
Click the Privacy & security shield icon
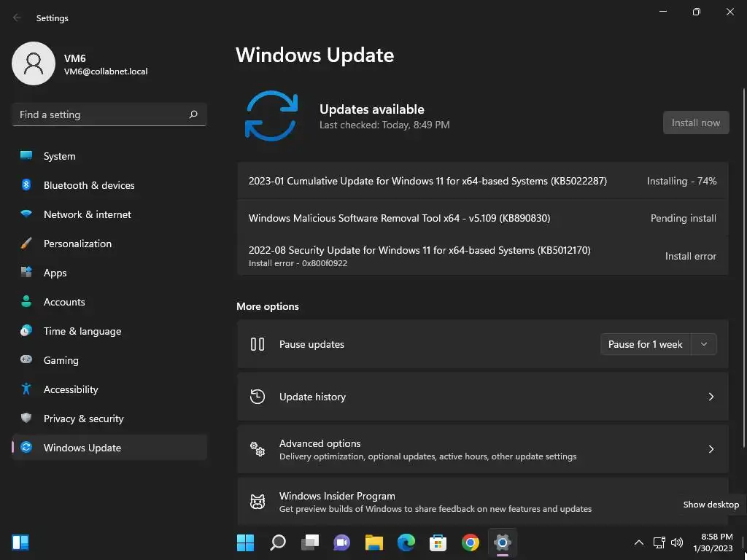click(26, 418)
